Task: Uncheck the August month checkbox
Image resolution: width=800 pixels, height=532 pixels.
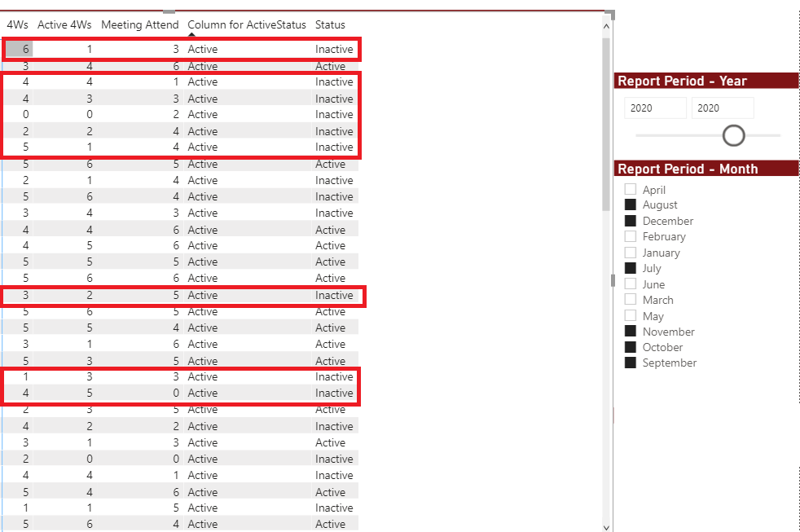Action: 631,204
